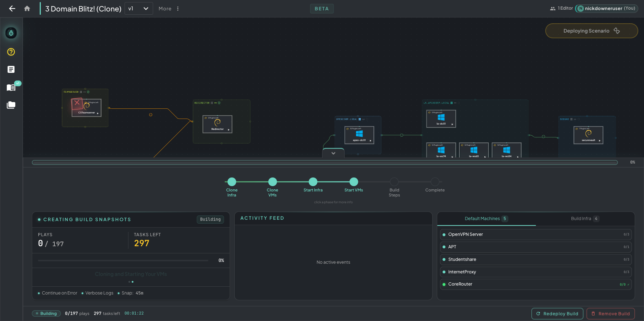
Task: Click the Deploying Scenario button
Action: point(591,31)
